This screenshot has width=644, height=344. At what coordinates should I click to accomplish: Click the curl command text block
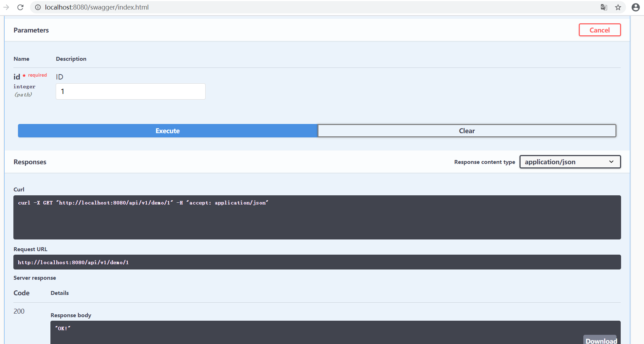[317, 217]
